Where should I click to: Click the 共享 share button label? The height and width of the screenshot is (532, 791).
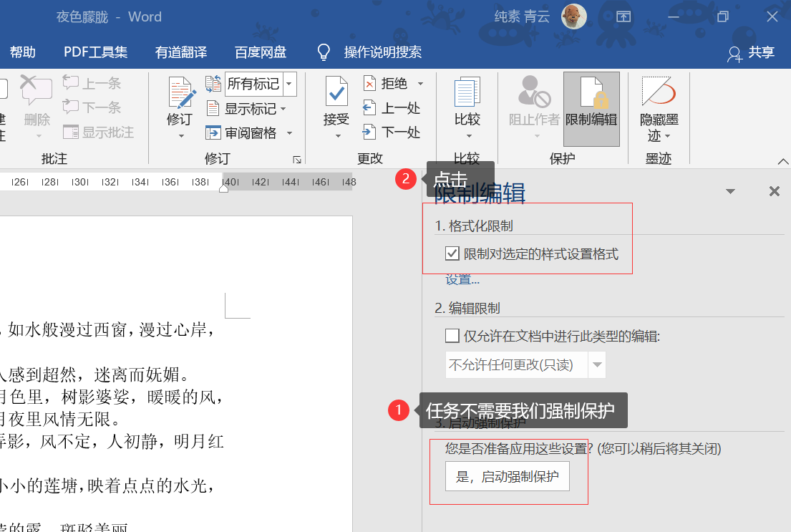pos(761,52)
